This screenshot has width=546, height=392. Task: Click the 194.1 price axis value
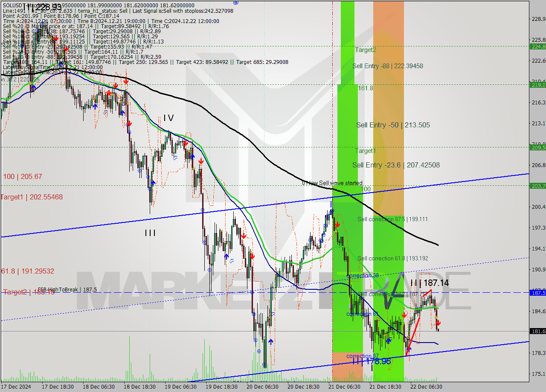(538, 248)
